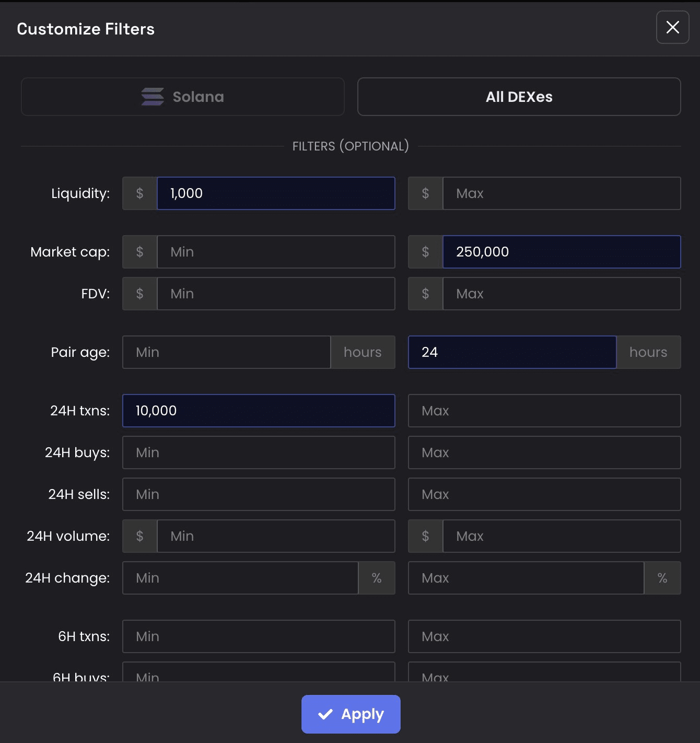Focus the FDV Max input

tap(561, 294)
